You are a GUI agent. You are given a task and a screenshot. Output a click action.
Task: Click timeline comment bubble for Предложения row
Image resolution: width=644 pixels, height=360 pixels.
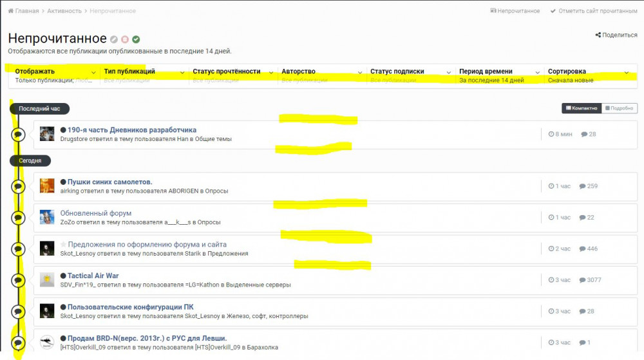[18, 249]
